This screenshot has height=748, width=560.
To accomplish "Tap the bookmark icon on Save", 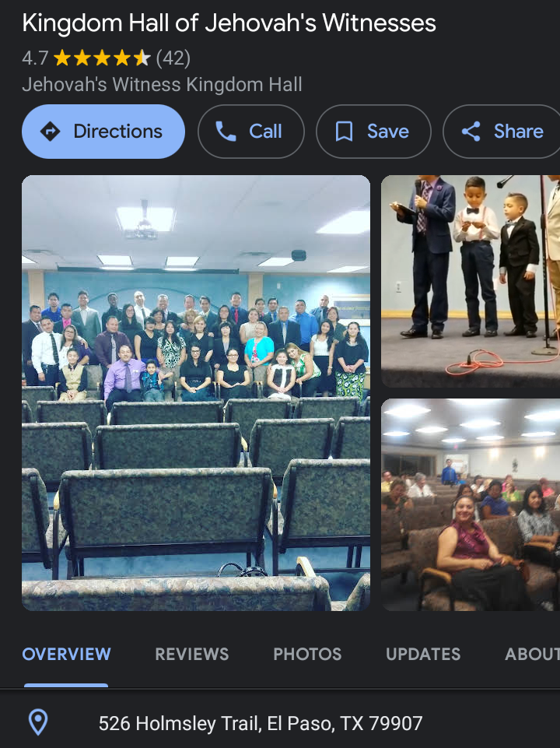I will coord(344,132).
